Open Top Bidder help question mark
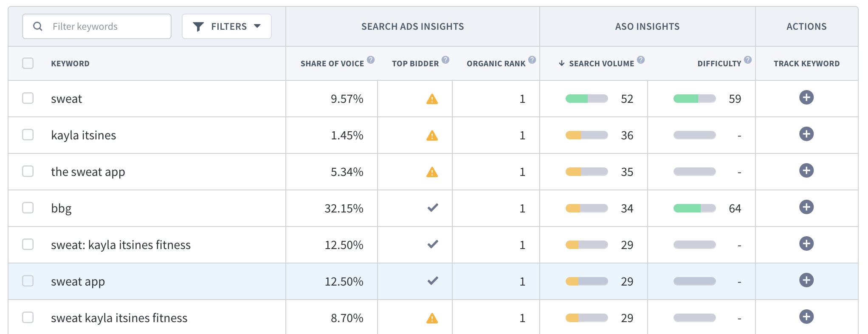 pos(445,59)
